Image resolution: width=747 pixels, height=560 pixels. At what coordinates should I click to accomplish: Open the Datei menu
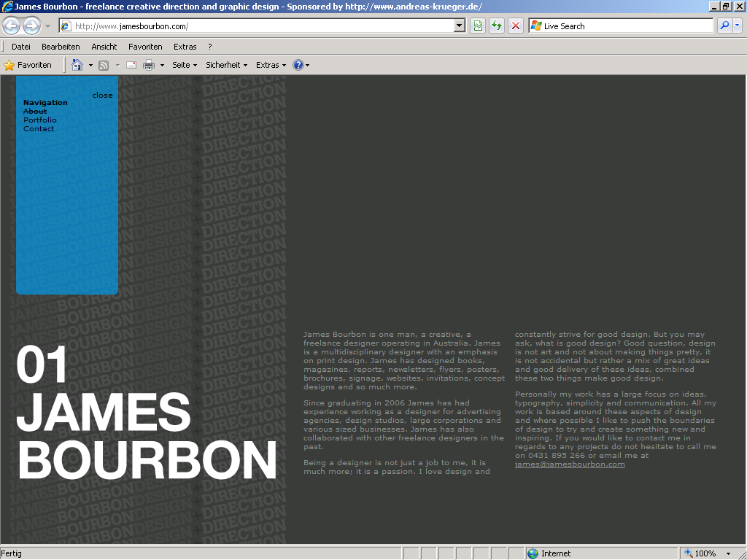(21, 47)
